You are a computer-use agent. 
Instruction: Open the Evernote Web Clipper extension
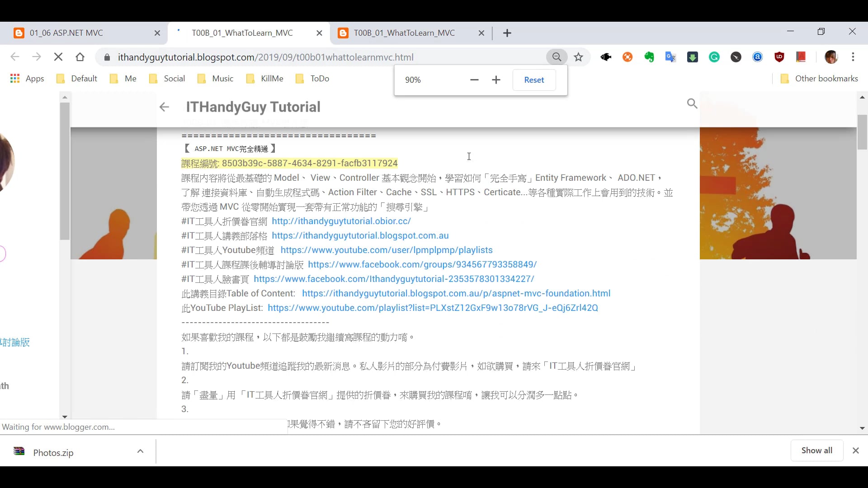click(x=649, y=57)
